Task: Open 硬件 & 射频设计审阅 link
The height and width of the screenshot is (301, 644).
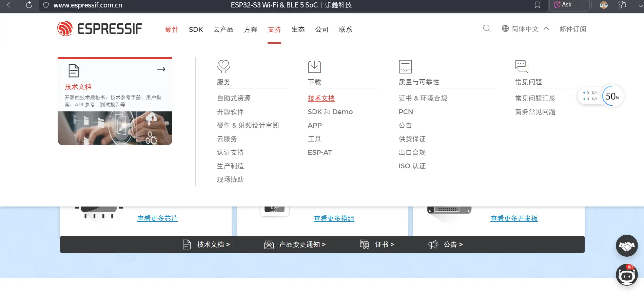Action: [248, 125]
